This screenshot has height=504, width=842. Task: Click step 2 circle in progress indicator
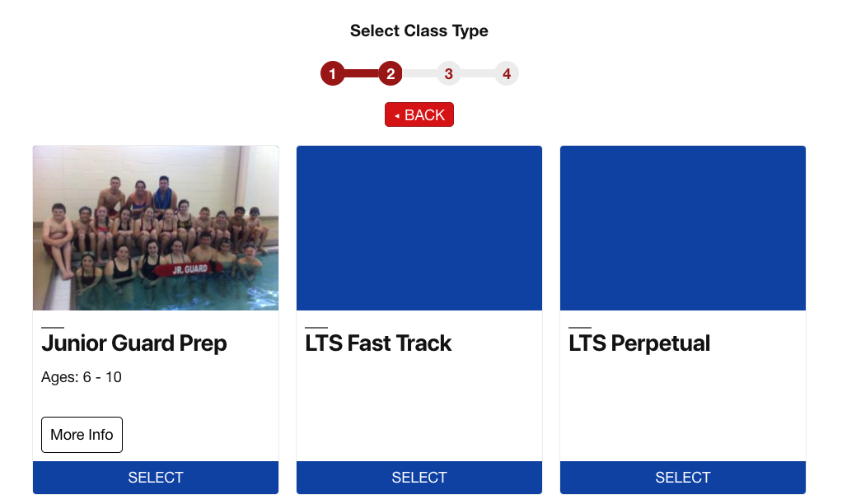[391, 74]
